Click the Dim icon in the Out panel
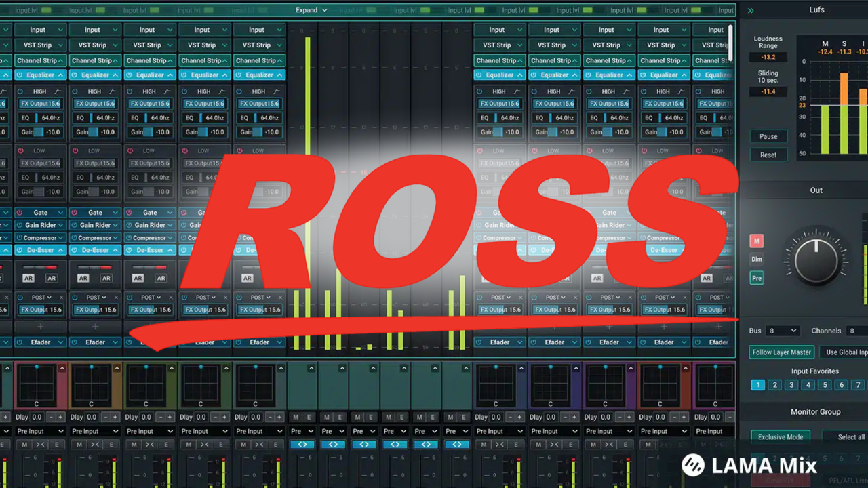 pyautogui.click(x=756, y=259)
